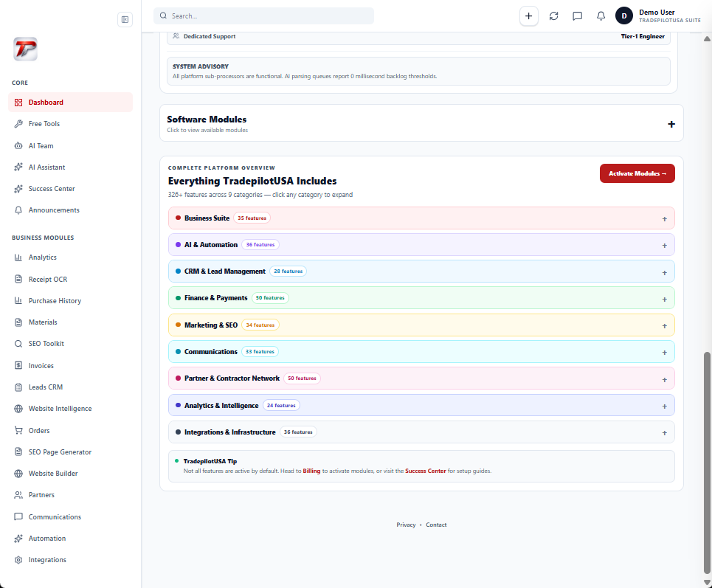
Task: Click the Demo User avatar
Action: (x=624, y=16)
